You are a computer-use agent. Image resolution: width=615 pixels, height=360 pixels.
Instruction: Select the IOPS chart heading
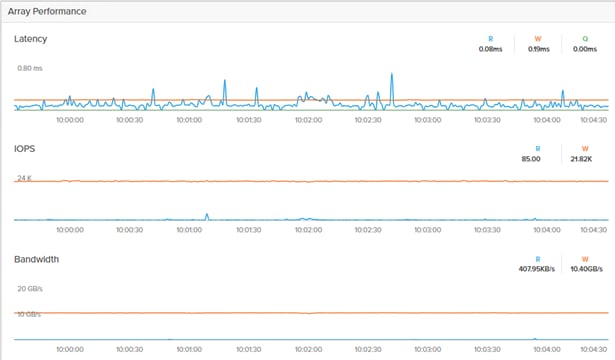click(25, 149)
